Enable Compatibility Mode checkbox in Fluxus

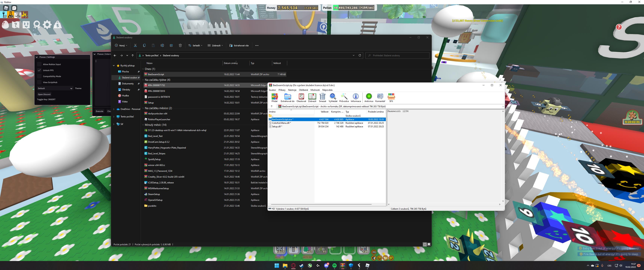tap(39, 76)
